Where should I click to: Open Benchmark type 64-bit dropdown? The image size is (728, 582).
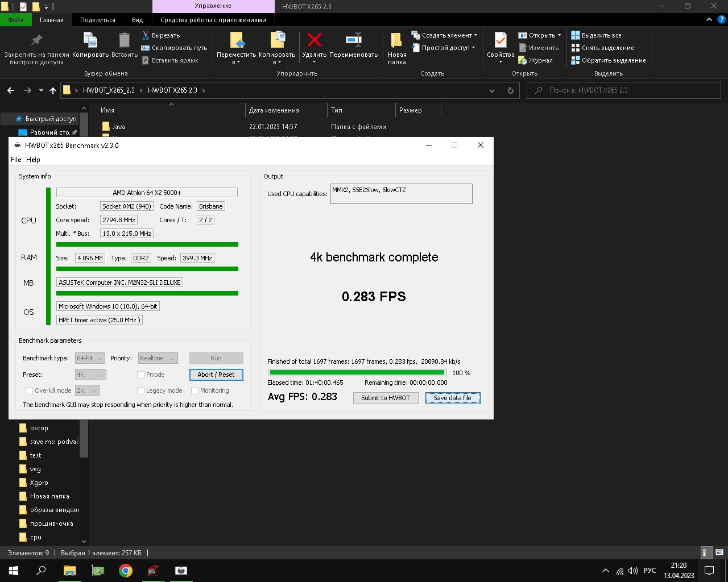tap(90, 358)
